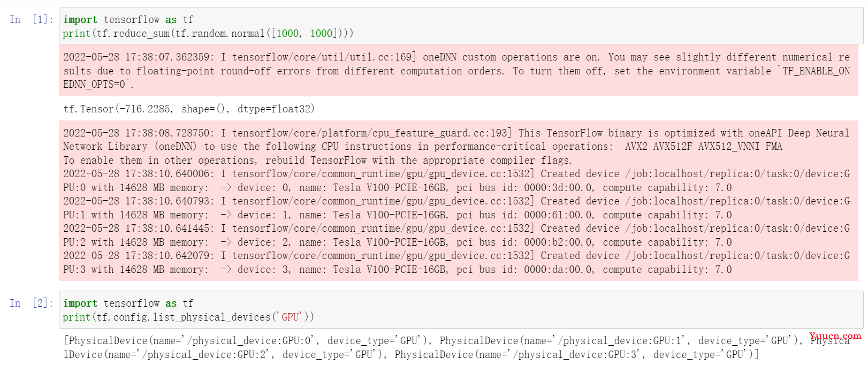Image resolution: width=868 pixels, height=365 pixels.
Task: Click the tf.Tensor(-716.2285 output line
Action: click(x=189, y=109)
